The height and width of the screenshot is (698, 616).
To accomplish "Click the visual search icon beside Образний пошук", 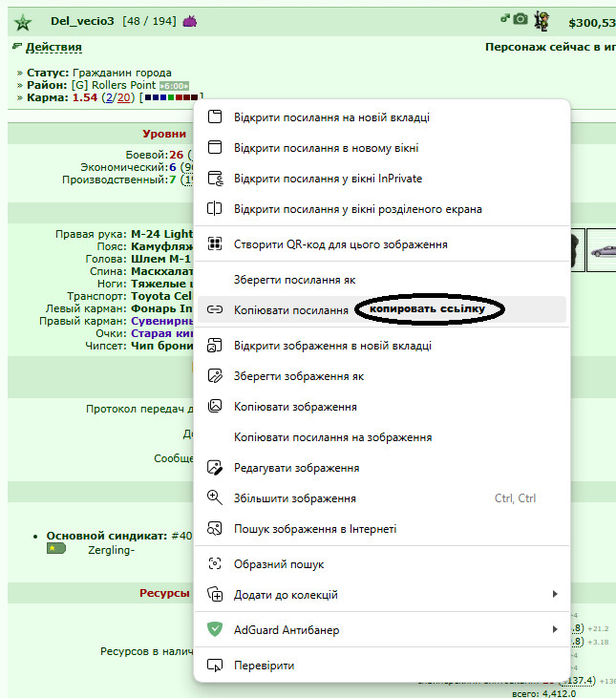I will (x=215, y=563).
